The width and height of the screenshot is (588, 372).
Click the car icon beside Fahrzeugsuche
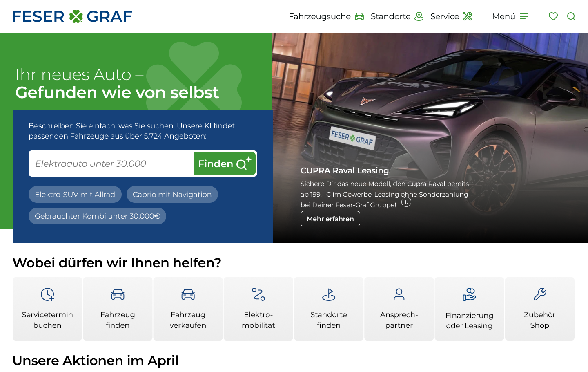click(x=359, y=16)
